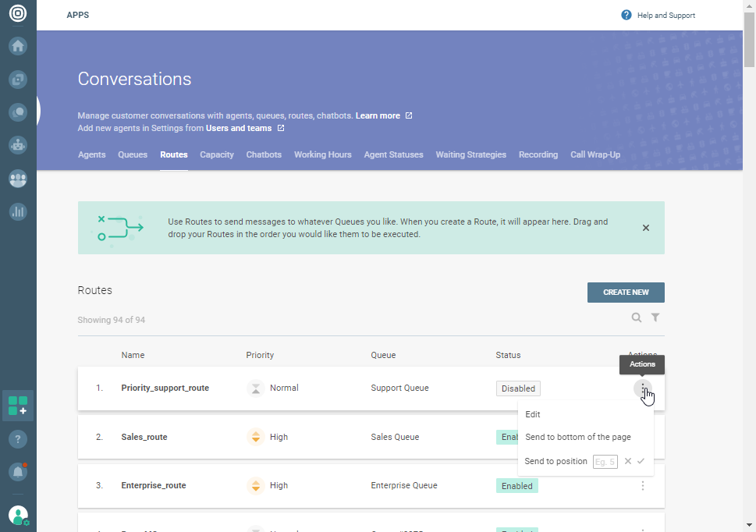756x532 pixels.
Task: Click the filter icon next to search
Action: pyautogui.click(x=655, y=317)
